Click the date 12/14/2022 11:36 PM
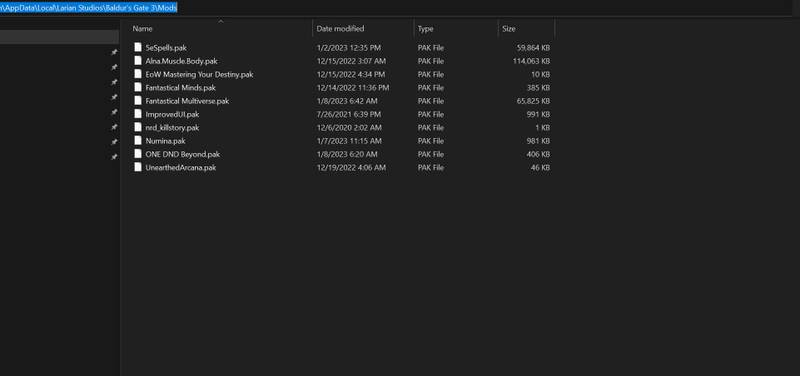The height and width of the screenshot is (376, 800). (353, 88)
